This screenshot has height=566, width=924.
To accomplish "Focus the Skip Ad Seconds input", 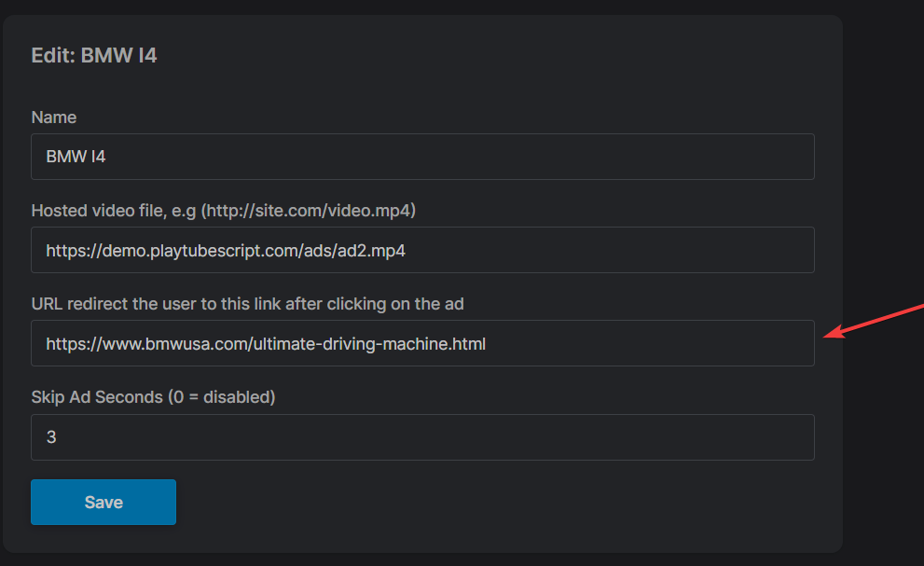I will point(422,437).
